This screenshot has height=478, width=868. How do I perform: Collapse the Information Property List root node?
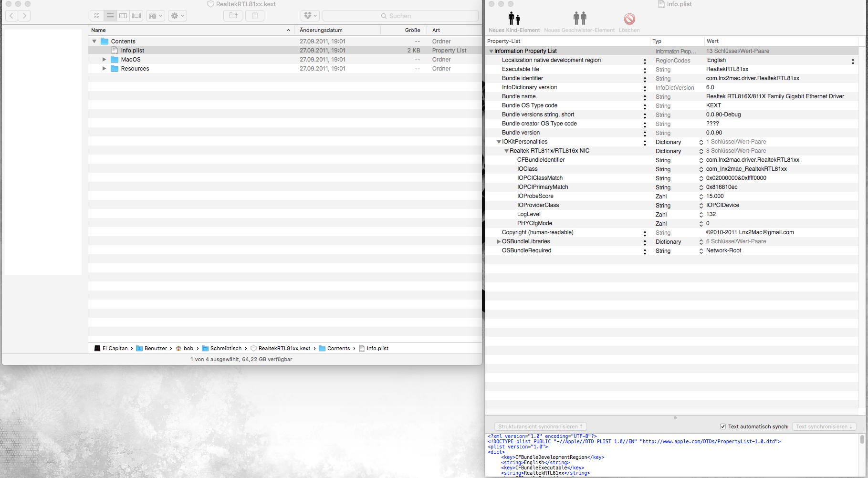pyautogui.click(x=491, y=51)
